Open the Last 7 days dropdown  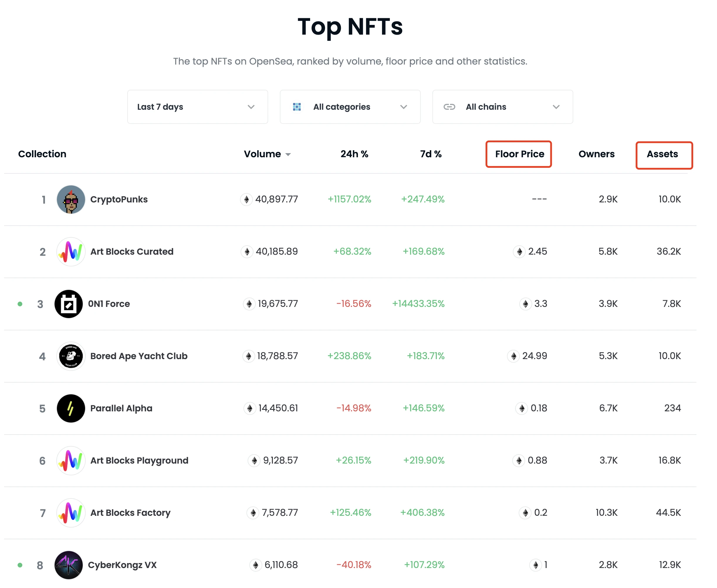click(197, 107)
